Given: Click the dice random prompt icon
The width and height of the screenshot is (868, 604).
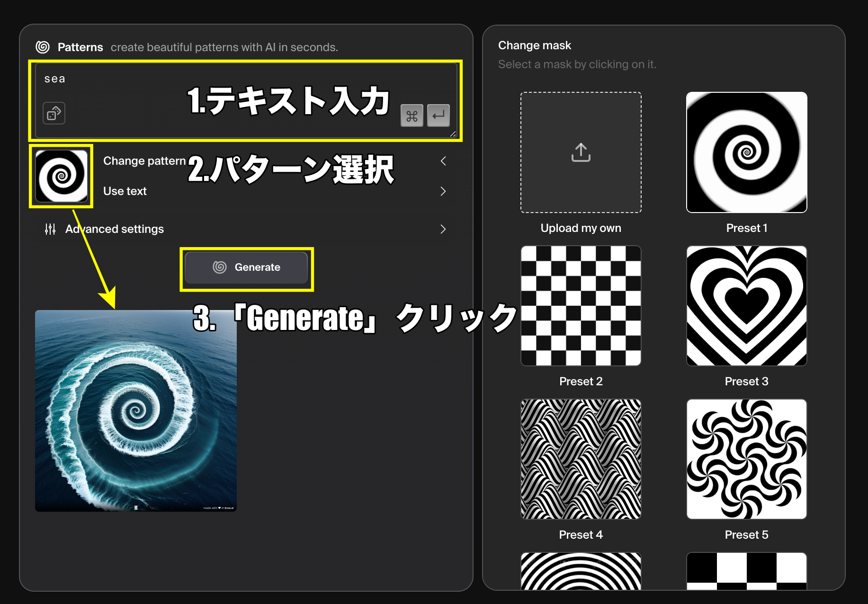Looking at the screenshot, I should [54, 114].
